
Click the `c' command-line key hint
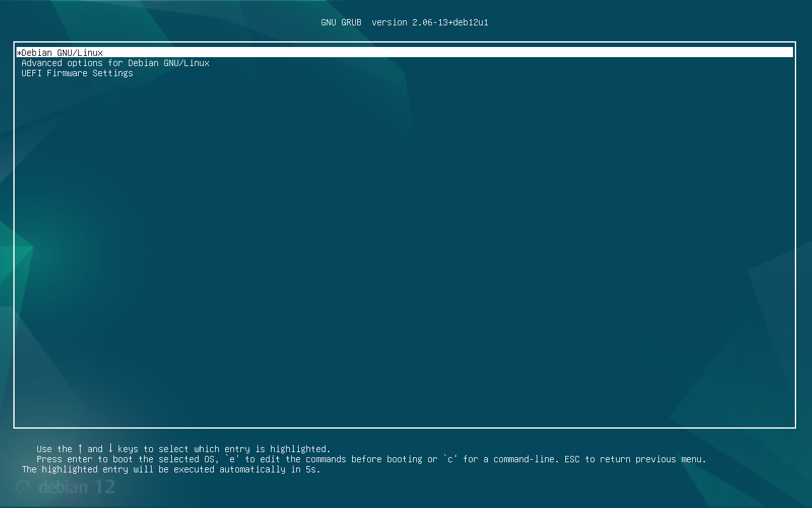(450, 459)
